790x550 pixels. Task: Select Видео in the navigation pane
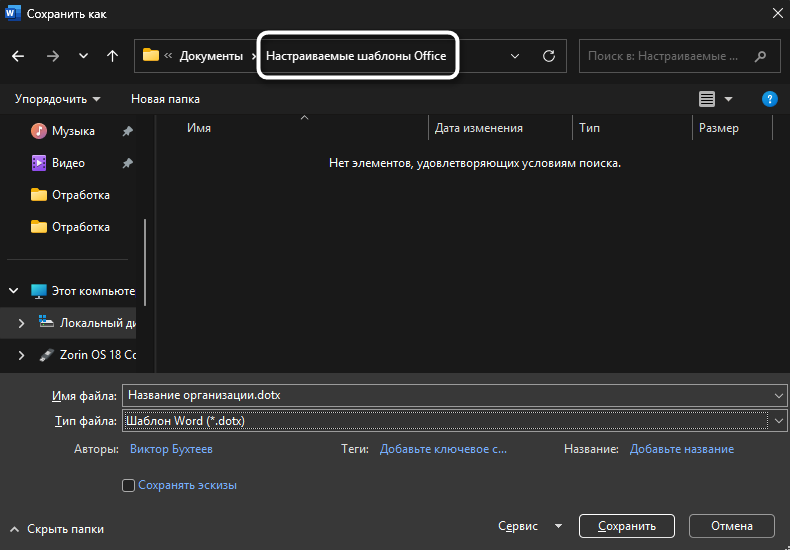68,163
